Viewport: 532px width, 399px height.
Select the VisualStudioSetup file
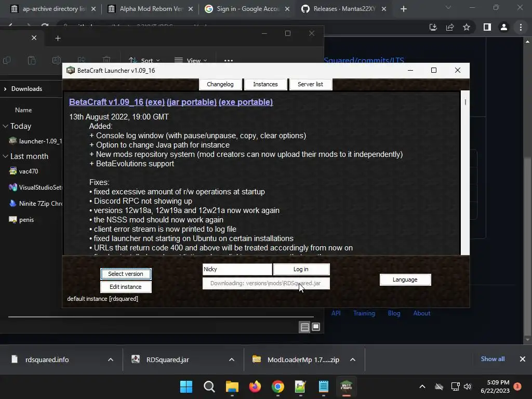pyautogui.click(x=35, y=187)
